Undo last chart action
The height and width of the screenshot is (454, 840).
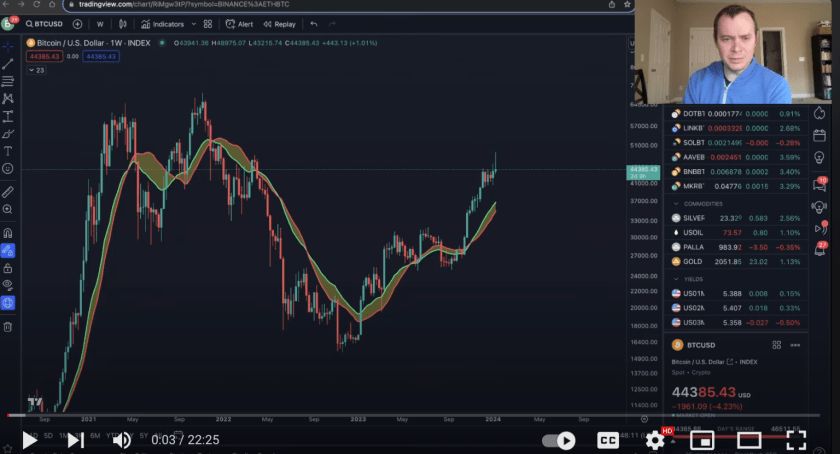314,24
